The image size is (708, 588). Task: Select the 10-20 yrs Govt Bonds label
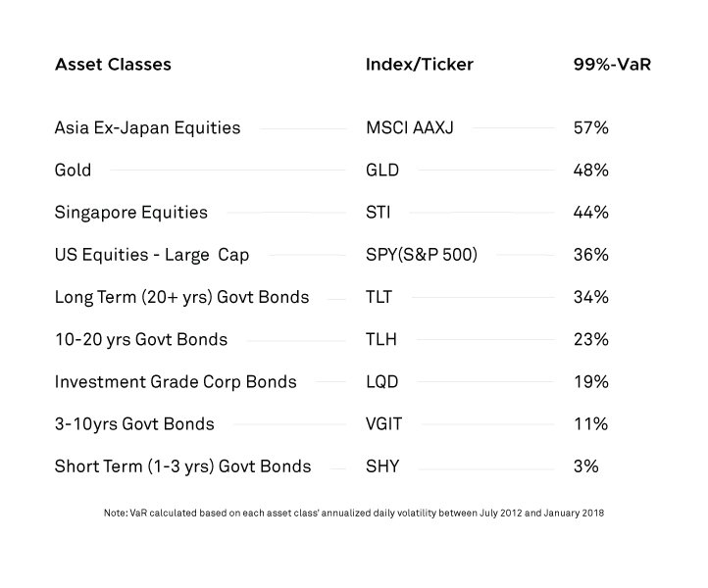(141, 339)
